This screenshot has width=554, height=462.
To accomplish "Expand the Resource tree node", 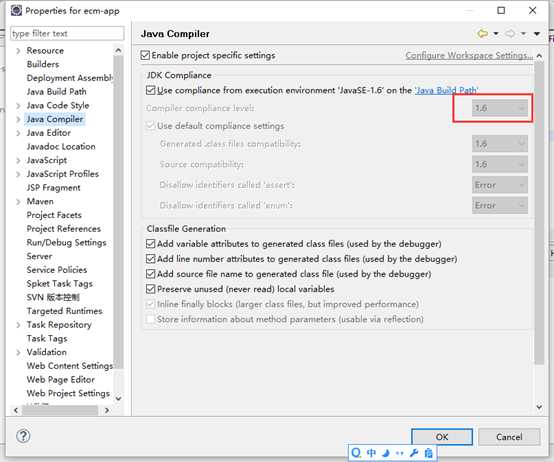I will point(18,51).
